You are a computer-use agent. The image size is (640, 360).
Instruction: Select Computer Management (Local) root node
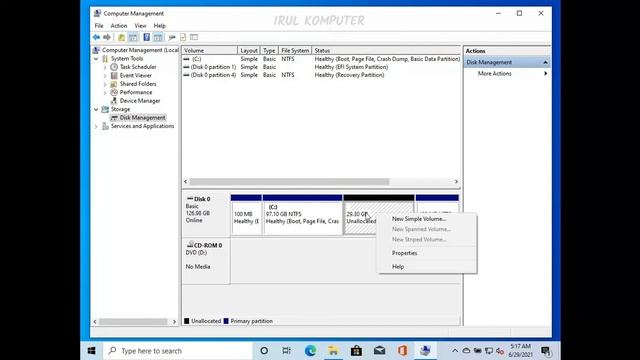[x=140, y=50]
